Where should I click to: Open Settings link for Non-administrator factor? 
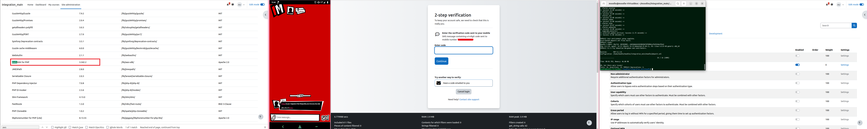(x=845, y=74)
